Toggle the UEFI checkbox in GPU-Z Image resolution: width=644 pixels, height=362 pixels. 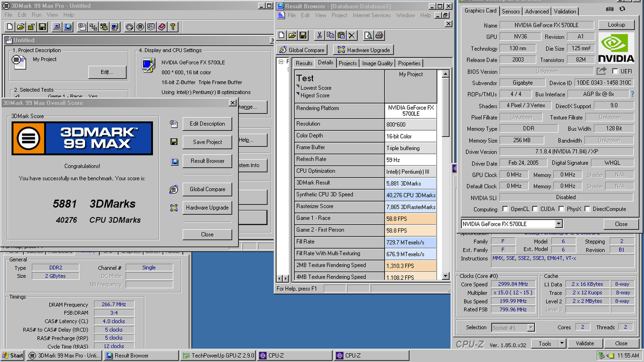point(615,71)
